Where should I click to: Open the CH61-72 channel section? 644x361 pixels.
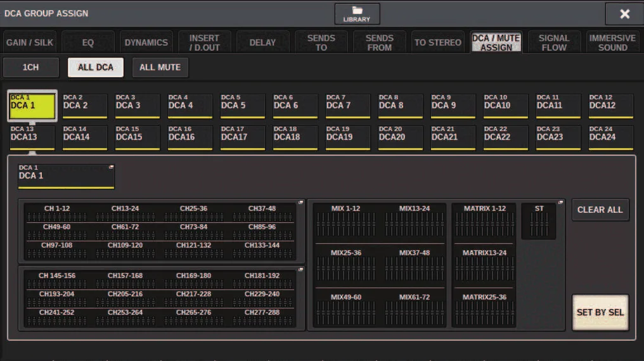[x=126, y=231]
